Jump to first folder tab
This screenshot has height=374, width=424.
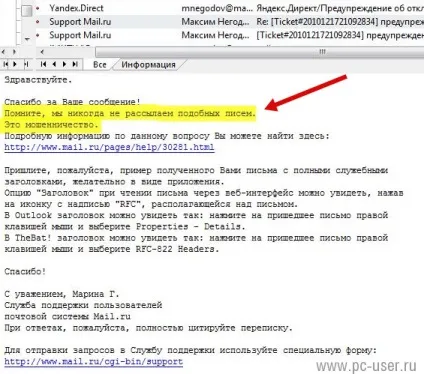[6, 64]
